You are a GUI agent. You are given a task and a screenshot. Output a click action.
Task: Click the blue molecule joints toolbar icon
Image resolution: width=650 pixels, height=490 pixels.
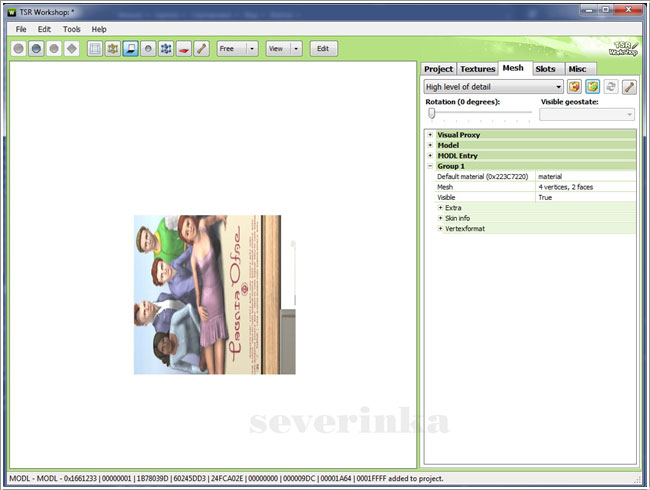166,48
